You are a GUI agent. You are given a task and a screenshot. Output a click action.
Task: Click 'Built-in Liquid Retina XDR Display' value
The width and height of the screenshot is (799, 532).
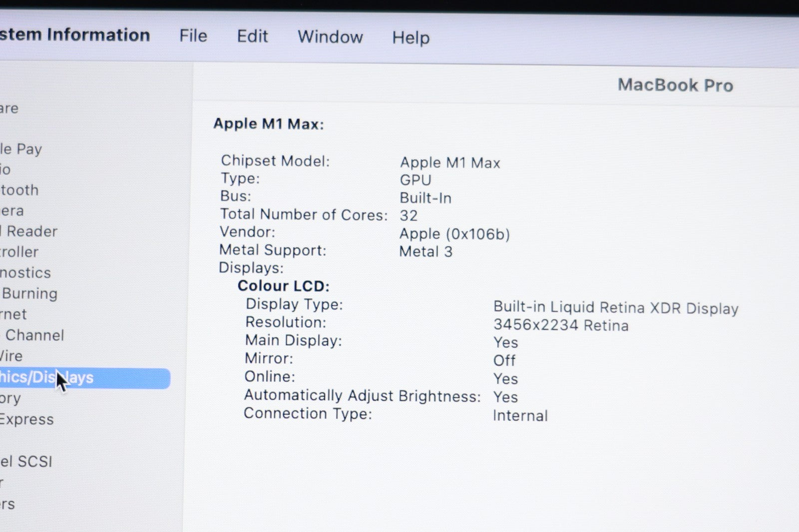(616, 307)
